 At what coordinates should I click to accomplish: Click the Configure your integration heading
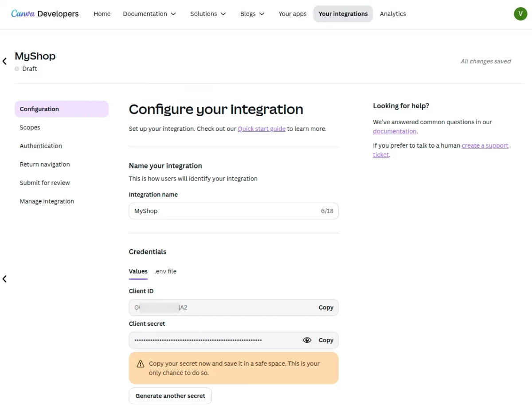coord(216,109)
